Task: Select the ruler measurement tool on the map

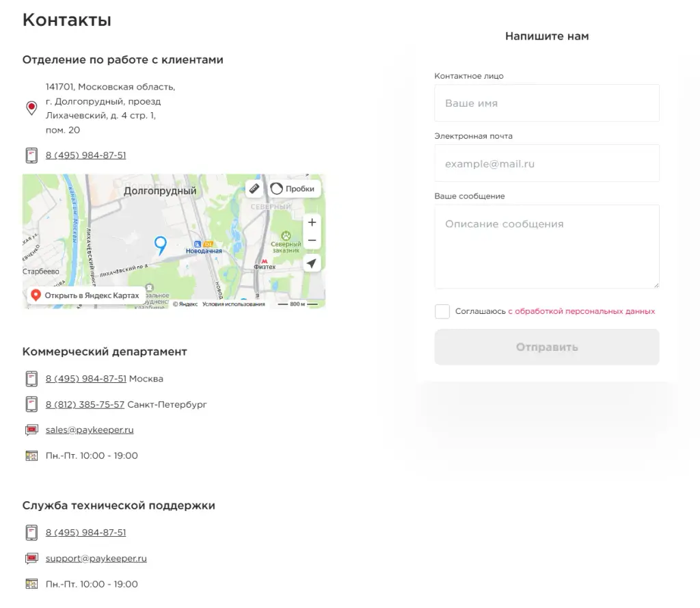Action: tap(254, 189)
